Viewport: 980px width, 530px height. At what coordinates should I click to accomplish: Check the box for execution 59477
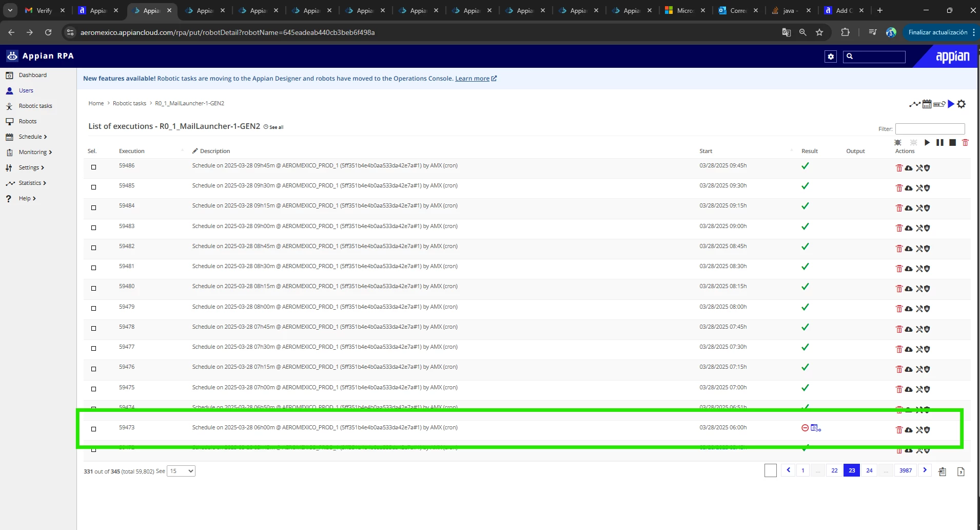coord(93,348)
